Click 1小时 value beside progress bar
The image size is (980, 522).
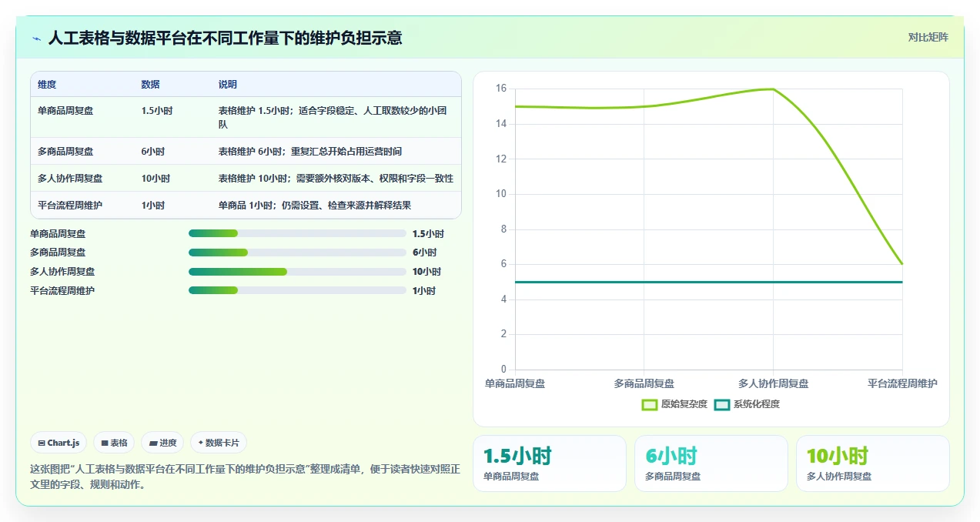(x=424, y=291)
